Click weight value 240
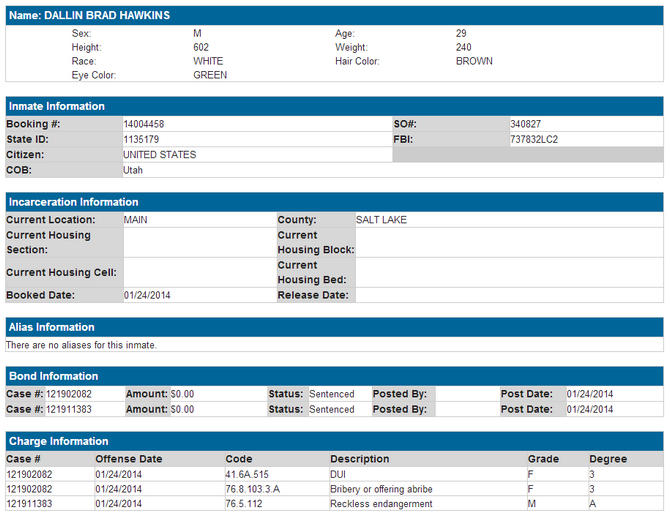The image size is (670, 516). 464,47
